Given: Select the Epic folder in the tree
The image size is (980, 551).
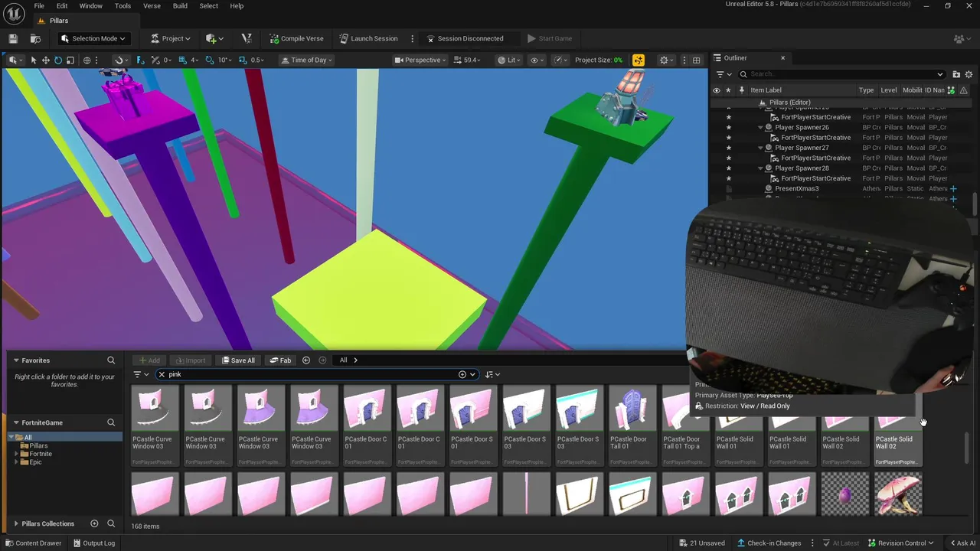Looking at the screenshot, I should tap(35, 462).
